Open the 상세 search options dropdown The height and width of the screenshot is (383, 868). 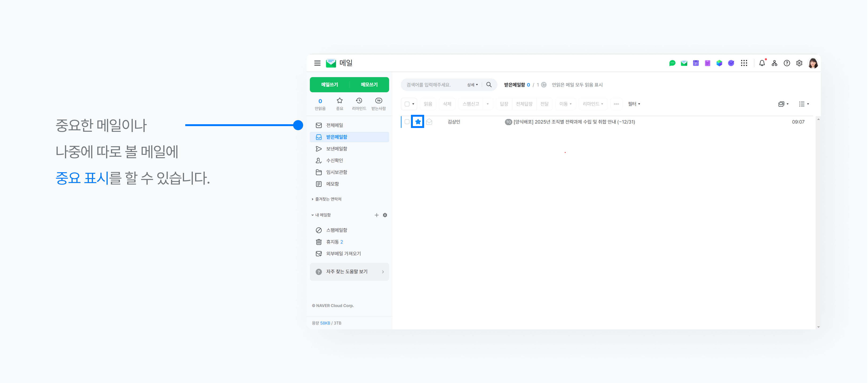tap(472, 85)
